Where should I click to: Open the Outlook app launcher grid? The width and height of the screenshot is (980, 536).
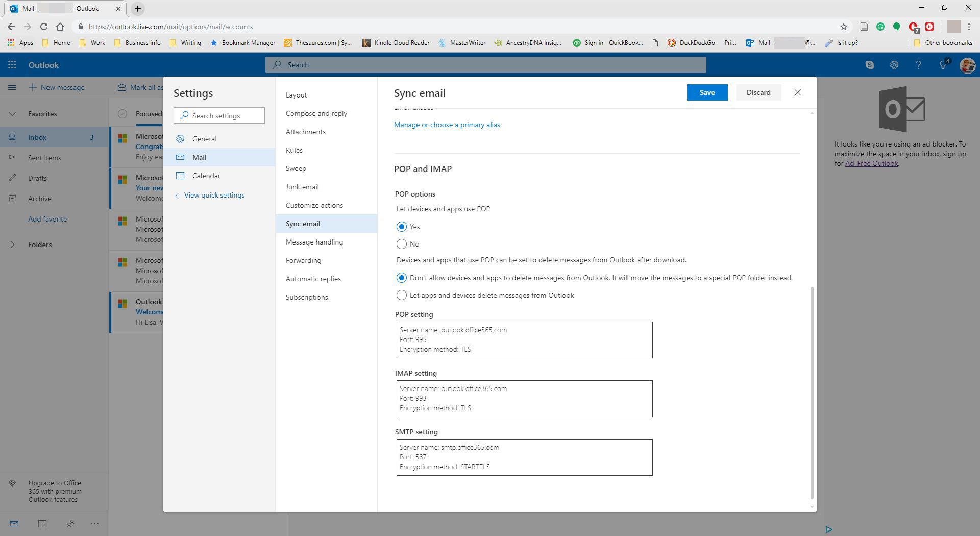(12, 65)
